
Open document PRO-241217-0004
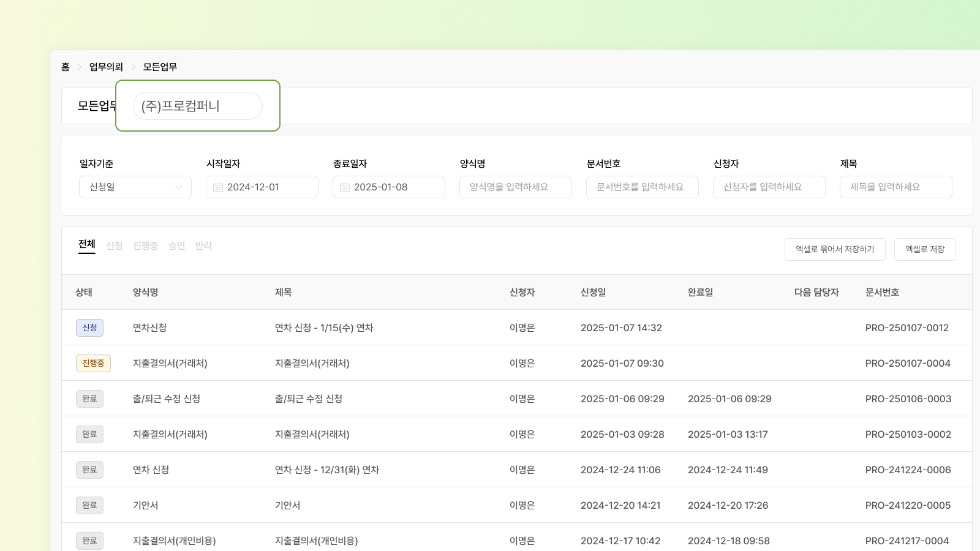point(907,541)
